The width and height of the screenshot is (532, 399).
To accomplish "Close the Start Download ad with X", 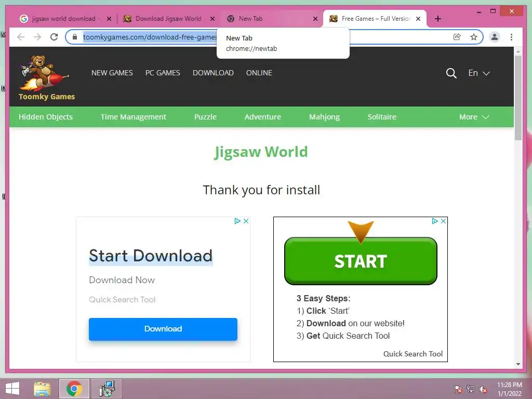I will pos(246,221).
